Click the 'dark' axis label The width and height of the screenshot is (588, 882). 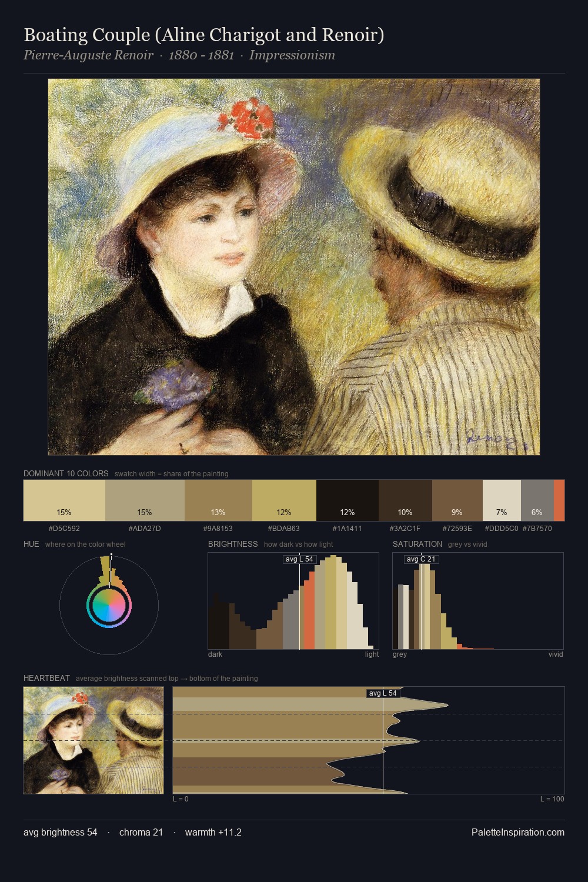coord(215,654)
